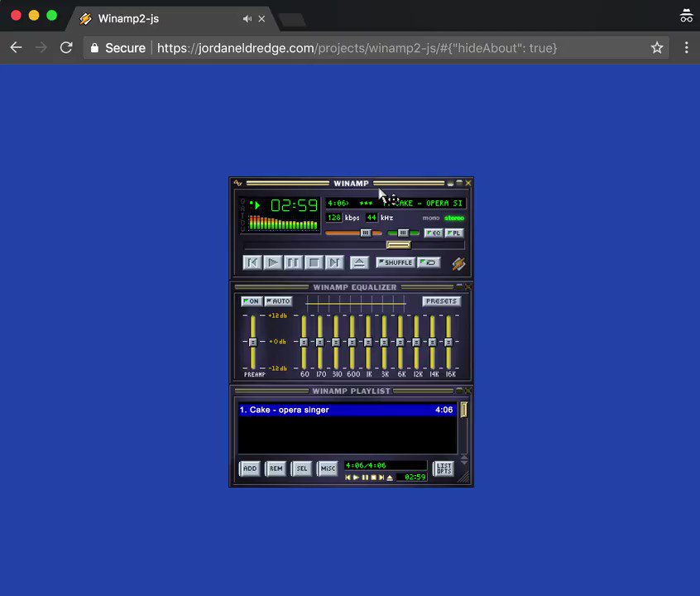The height and width of the screenshot is (596, 700).
Task: Open the playlist REM menu
Action: pos(276,469)
